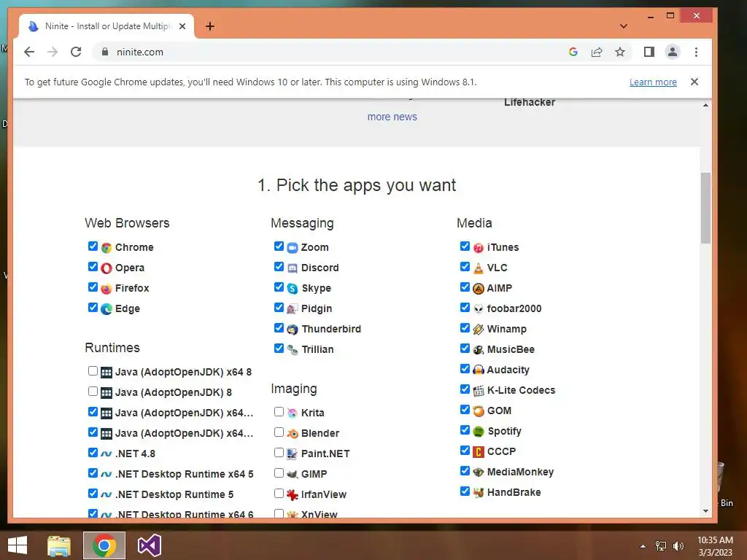The width and height of the screenshot is (747, 560).
Task: Click the foobar2000 alien icon
Action: pos(479,309)
